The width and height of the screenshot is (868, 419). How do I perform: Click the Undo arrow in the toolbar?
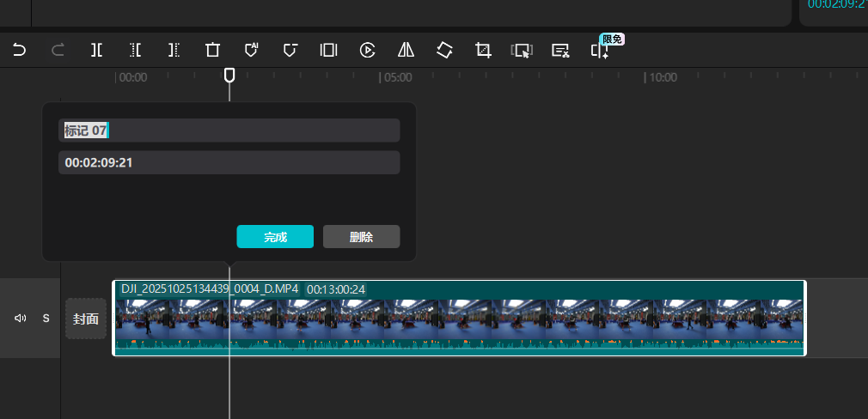19,50
